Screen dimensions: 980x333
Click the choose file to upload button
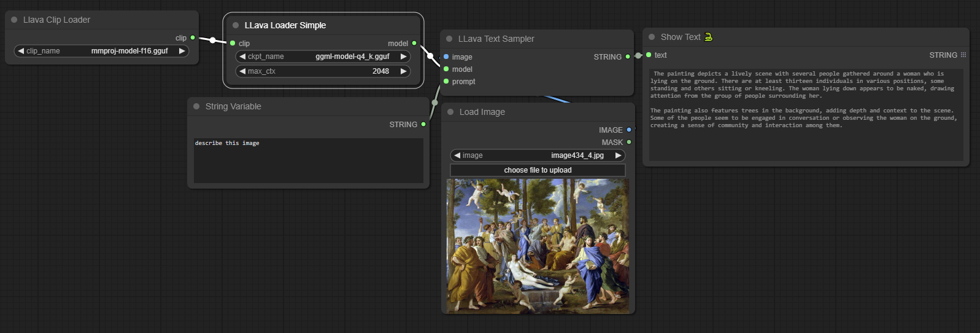point(538,170)
